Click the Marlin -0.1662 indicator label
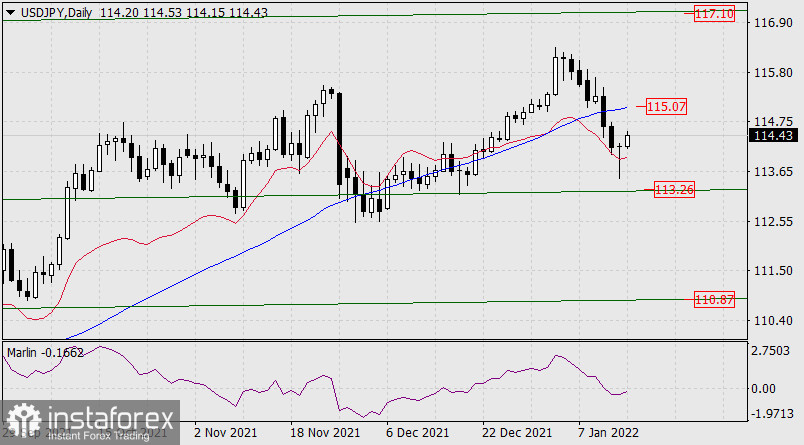The height and width of the screenshot is (445, 804). tap(45, 353)
